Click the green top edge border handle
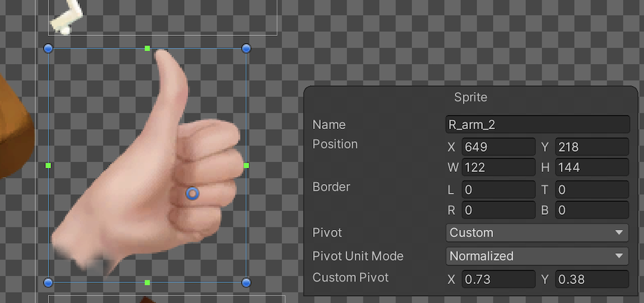 [x=147, y=49]
